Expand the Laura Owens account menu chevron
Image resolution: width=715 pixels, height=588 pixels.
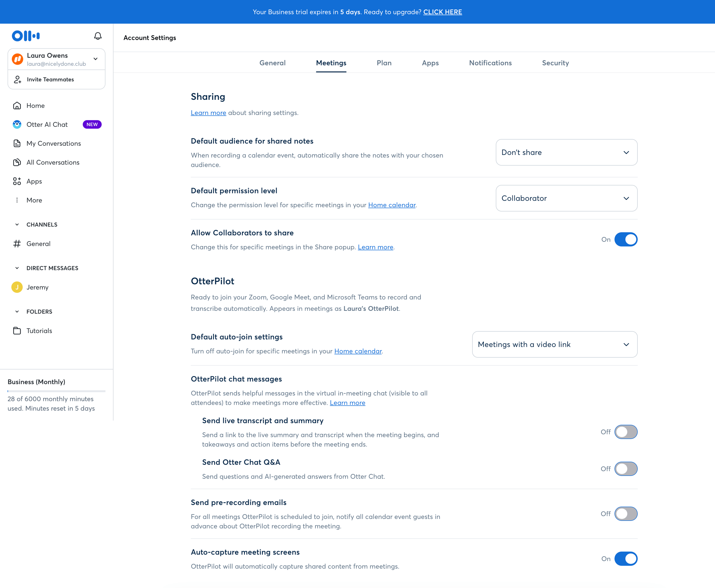coord(96,59)
